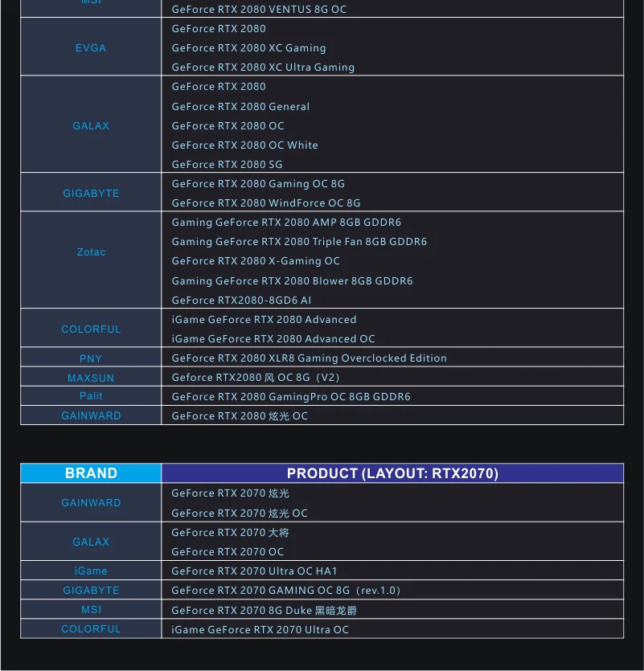Click iGame GeForce RTX 2080 Advanced OC
The width and height of the screenshot is (644, 671).
273,338
